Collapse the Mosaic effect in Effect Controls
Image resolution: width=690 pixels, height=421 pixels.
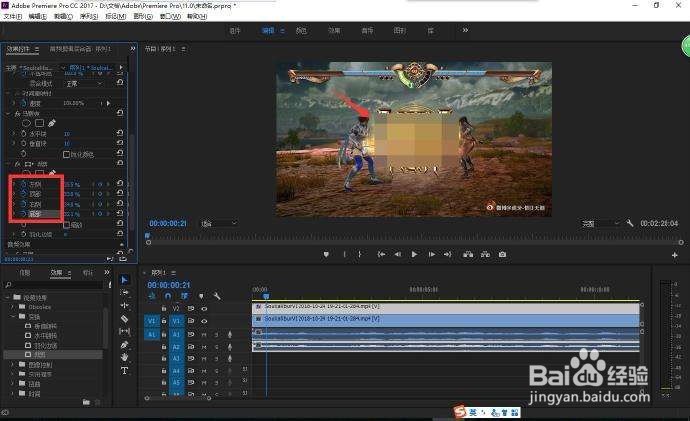pyautogui.click(x=9, y=113)
